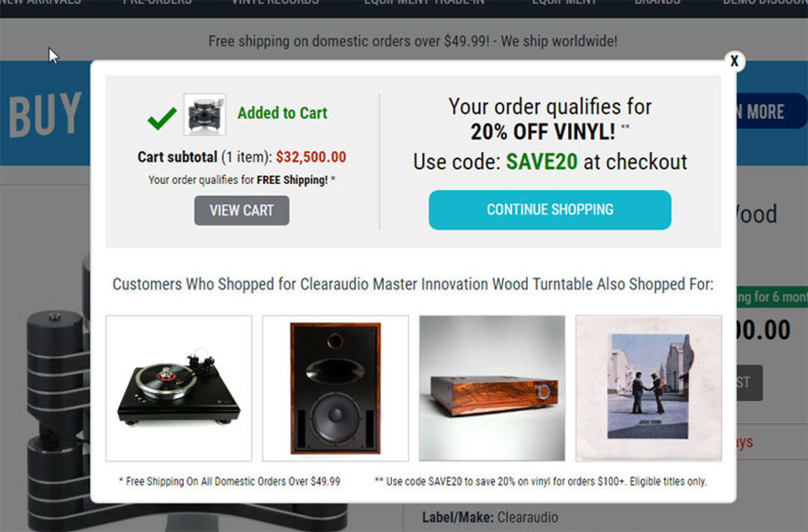Viewport: 808px width, 532px height.
Task: Open the Brands menu item
Action: point(657,2)
